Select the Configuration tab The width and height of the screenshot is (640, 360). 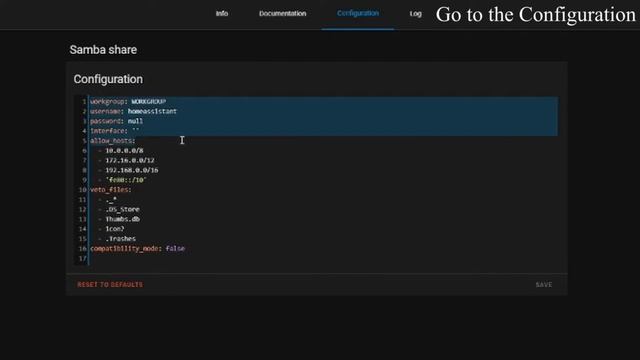(x=358, y=13)
